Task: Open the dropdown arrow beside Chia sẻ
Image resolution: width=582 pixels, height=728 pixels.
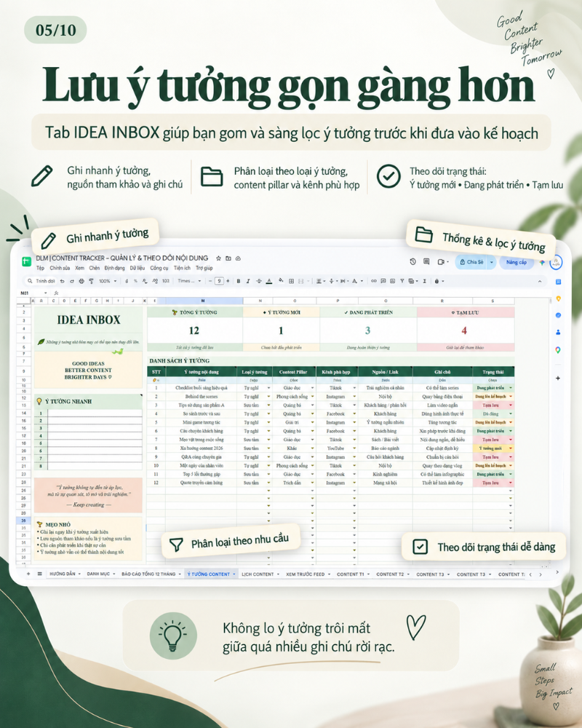Action: click(492, 262)
